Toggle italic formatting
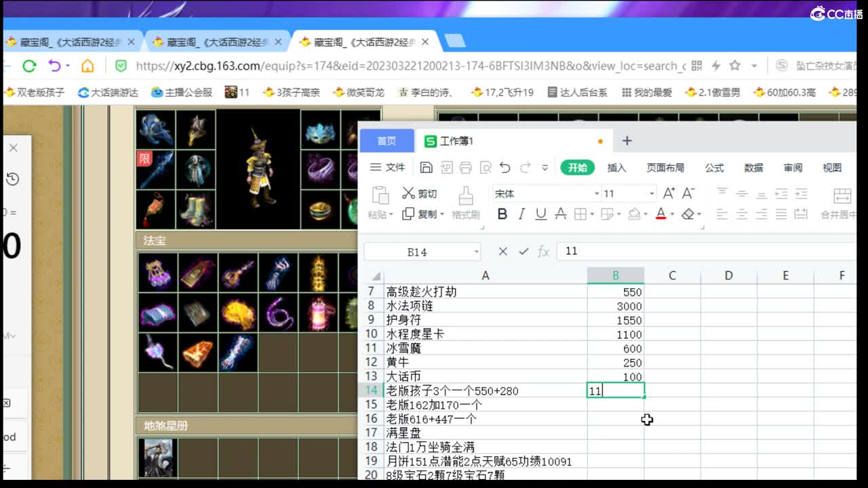Image resolution: width=868 pixels, height=488 pixels. [x=521, y=214]
